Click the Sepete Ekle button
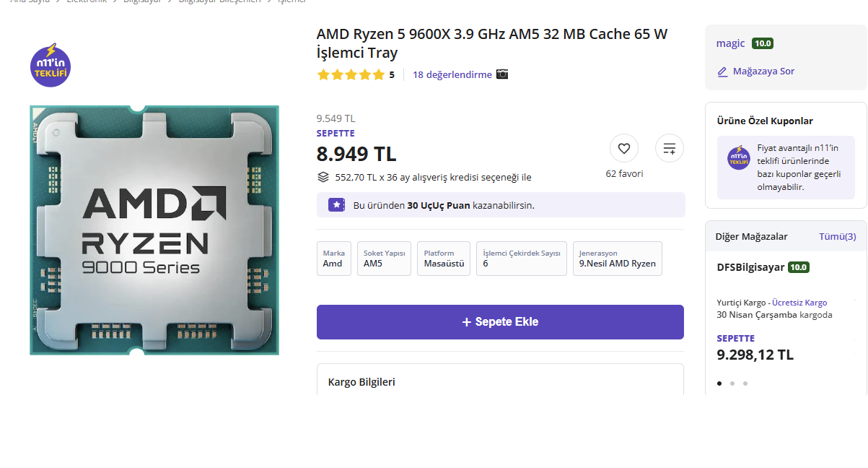Image resolution: width=868 pixels, height=468 pixels. coord(500,322)
